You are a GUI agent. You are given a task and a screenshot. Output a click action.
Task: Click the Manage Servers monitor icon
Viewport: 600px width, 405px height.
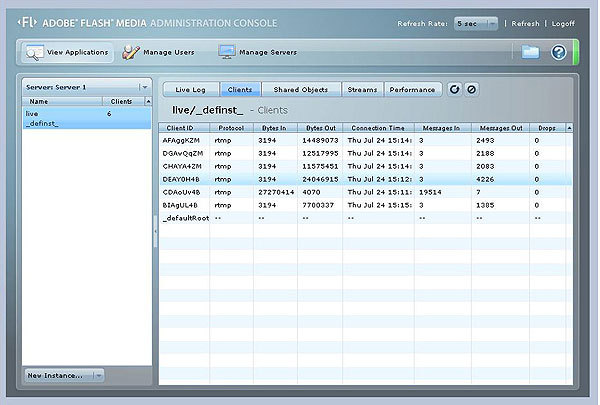point(227,52)
